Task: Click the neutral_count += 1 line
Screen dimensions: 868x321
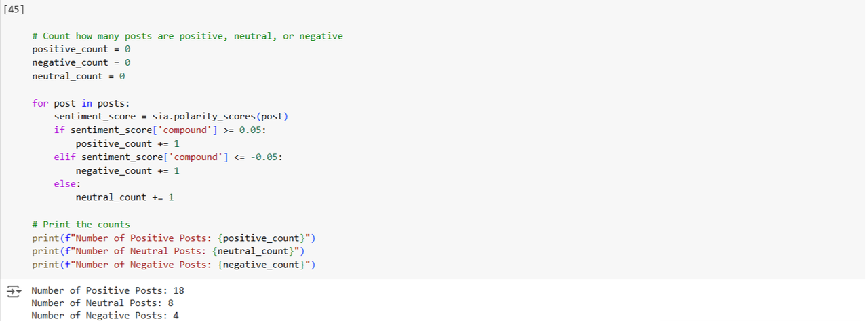Action: (124, 197)
